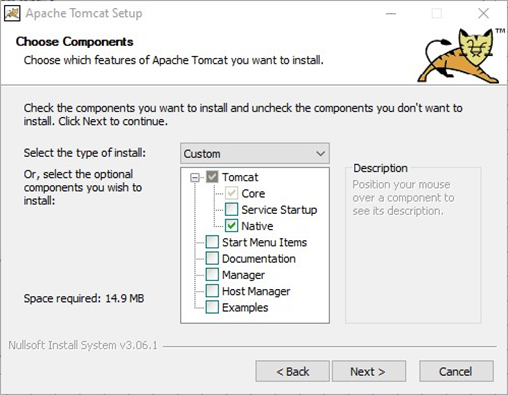Screen dimensions: 508x395
Task: Toggle the Tomcat group checkbox
Action: pos(212,177)
